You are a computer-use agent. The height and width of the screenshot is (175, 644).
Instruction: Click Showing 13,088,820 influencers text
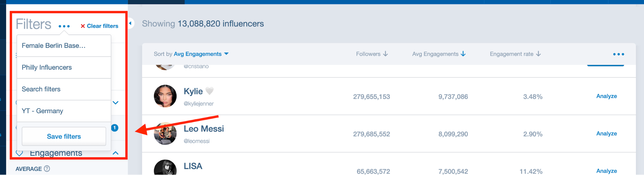[x=203, y=24]
